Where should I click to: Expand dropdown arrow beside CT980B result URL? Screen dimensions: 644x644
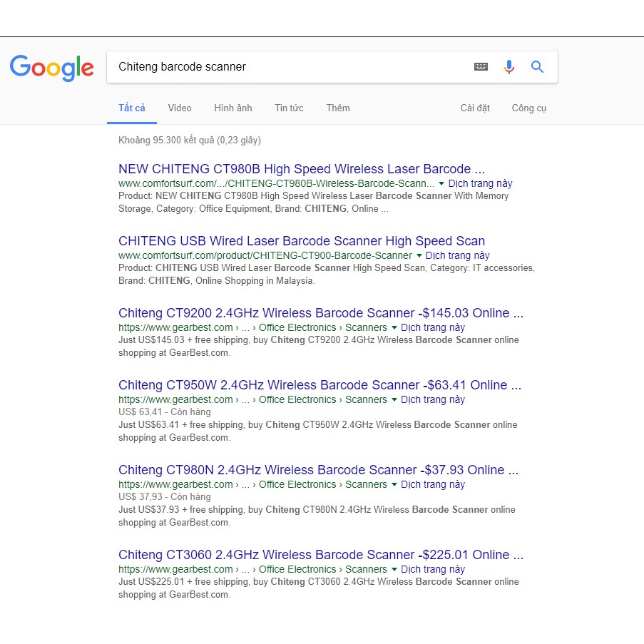tap(441, 184)
